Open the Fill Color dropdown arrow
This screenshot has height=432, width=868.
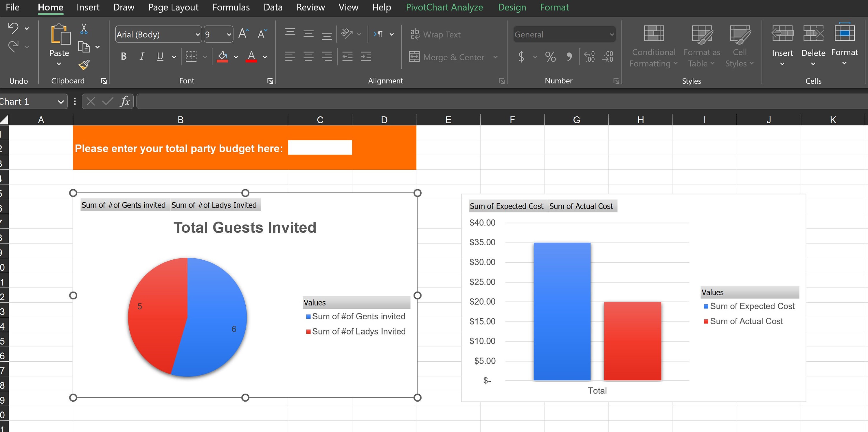tap(236, 57)
